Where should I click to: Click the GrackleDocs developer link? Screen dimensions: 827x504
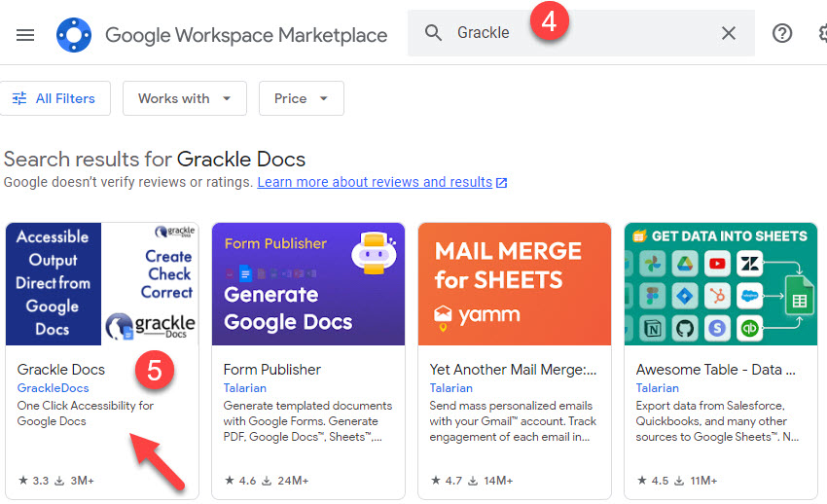coord(54,388)
